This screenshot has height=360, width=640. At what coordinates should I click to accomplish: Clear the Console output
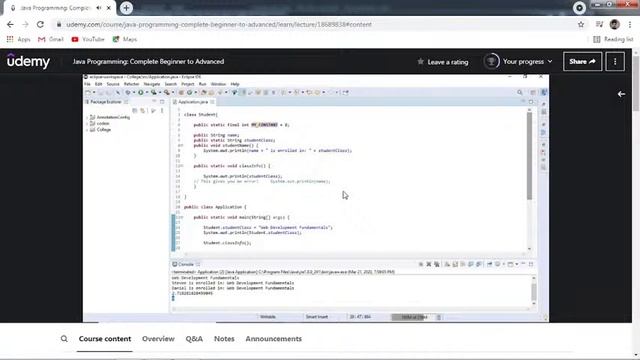[448, 264]
